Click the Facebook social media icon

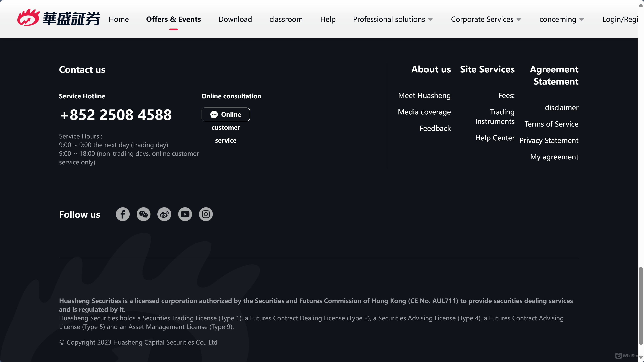123,214
